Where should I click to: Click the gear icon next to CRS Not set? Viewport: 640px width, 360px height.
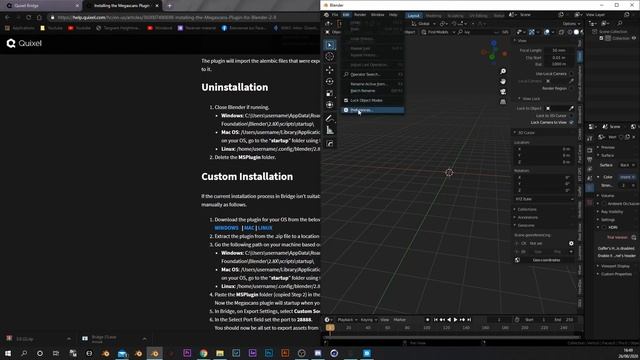click(x=571, y=243)
